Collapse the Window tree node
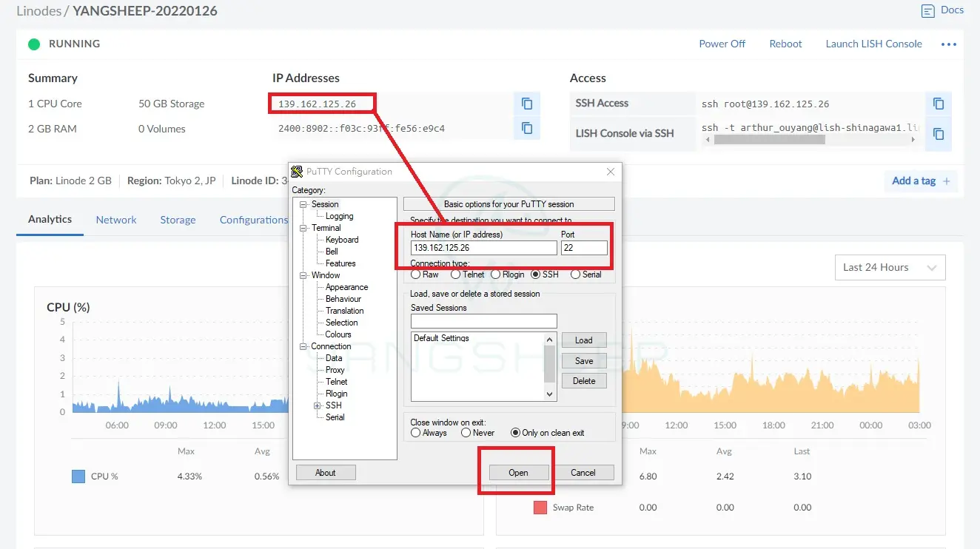Image resolution: width=980 pixels, height=549 pixels. tap(303, 275)
